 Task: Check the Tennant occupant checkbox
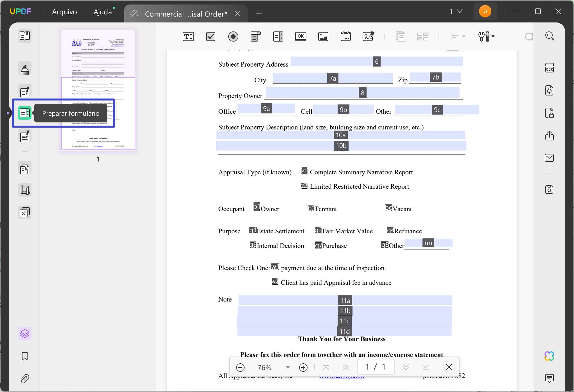(311, 208)
